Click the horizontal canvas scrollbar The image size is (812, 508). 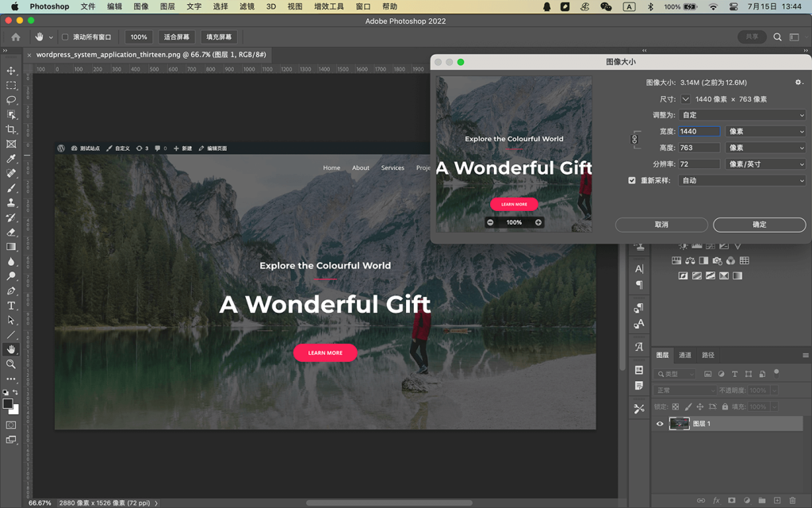[389, 502]
